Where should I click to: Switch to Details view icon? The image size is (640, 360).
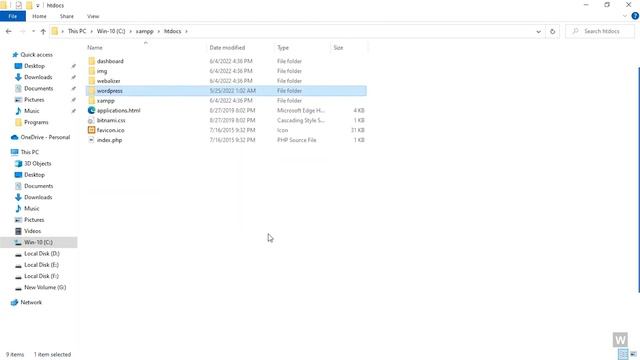click(623, 354)
